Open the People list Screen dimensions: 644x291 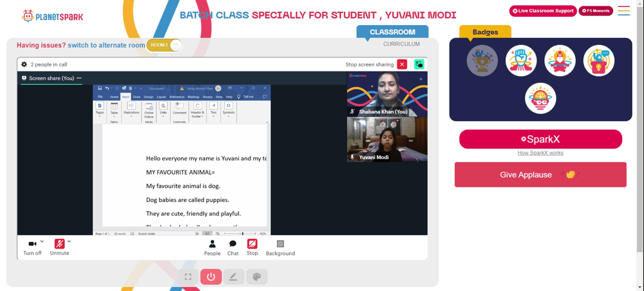(x=213, y=248)
